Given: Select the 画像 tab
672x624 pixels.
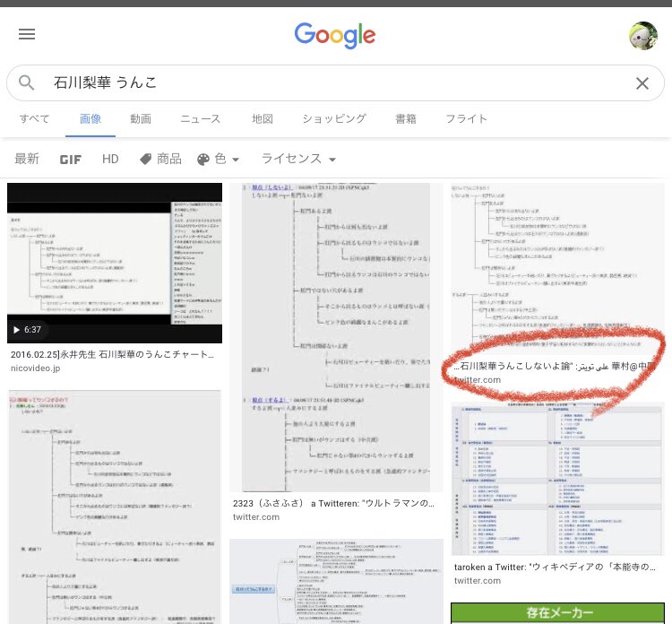Looking at the screenshot, I should click(x=90, y=119).
